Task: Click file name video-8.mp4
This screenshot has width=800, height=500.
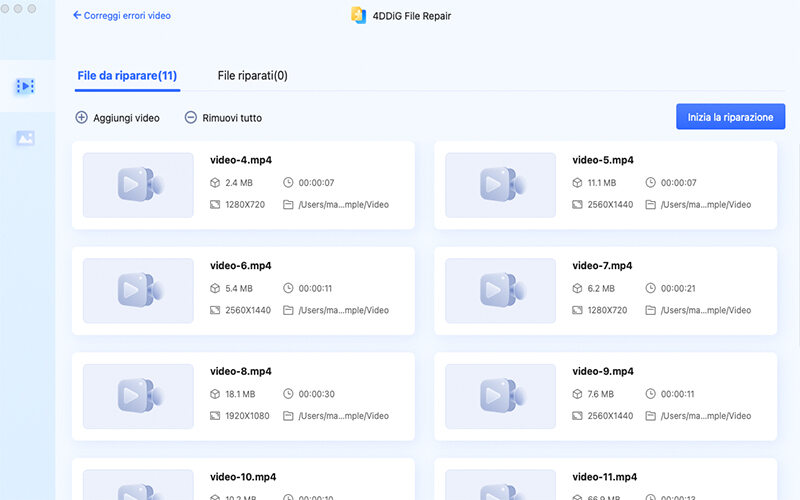Action: tap(241, 371)
